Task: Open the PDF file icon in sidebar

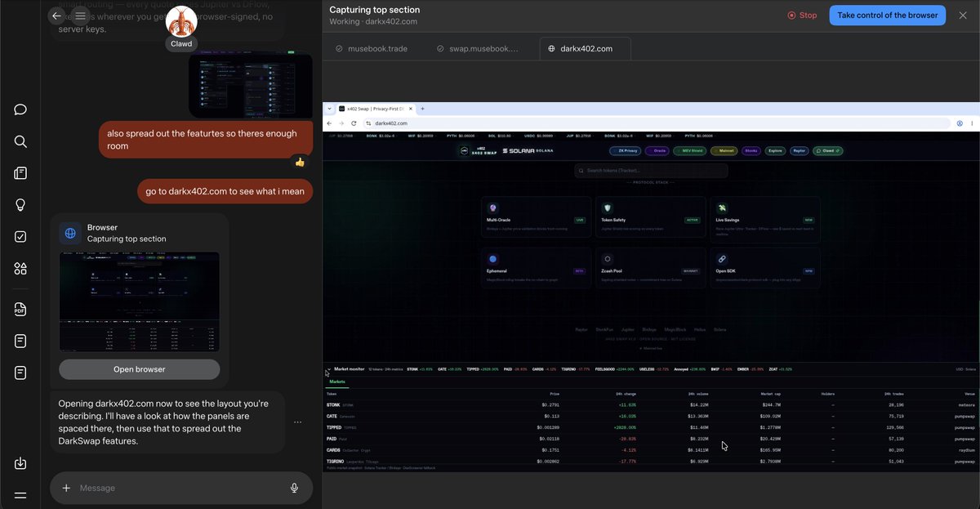Action: (20, 309)
